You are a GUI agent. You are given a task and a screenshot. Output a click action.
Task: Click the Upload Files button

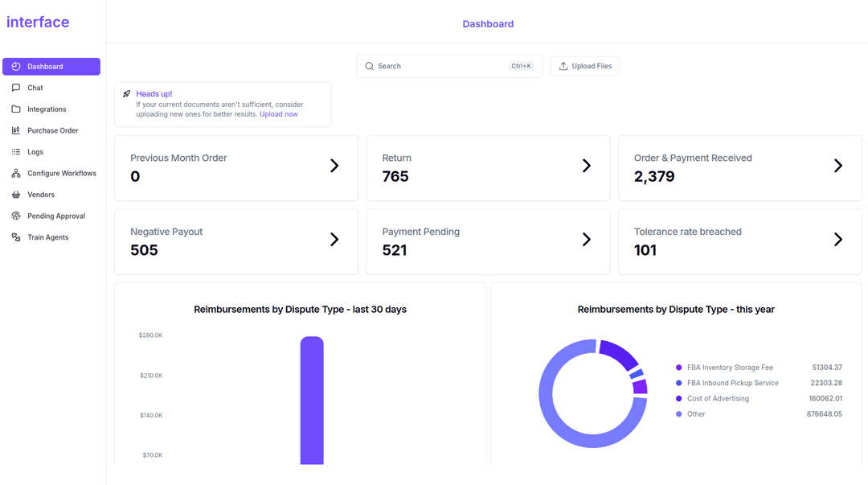pos(585,66)
